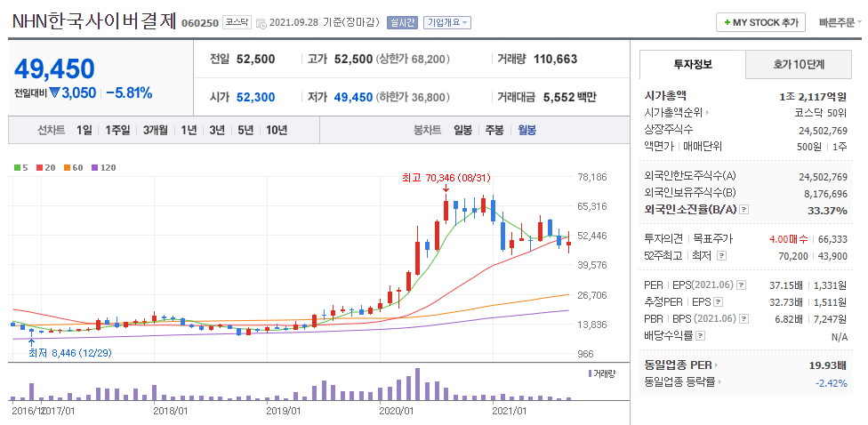Click the tallest volume bar in 2020

[x=417, y=384]
